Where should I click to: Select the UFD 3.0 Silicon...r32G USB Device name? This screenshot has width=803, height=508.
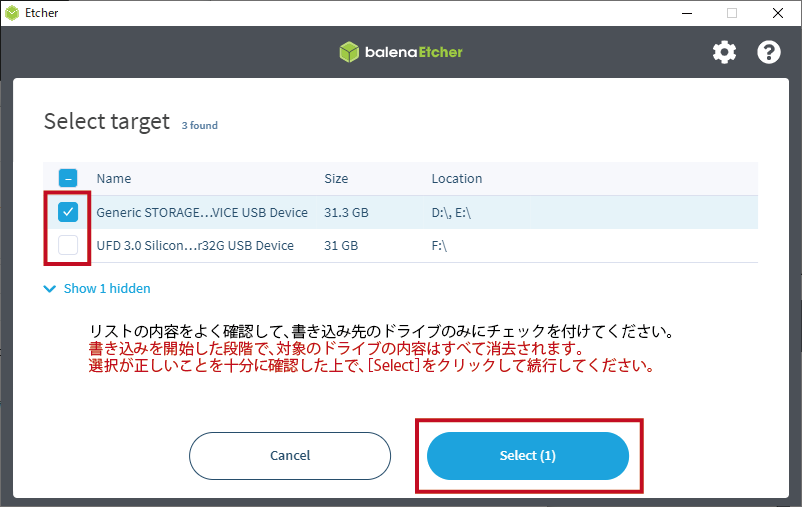195,246
